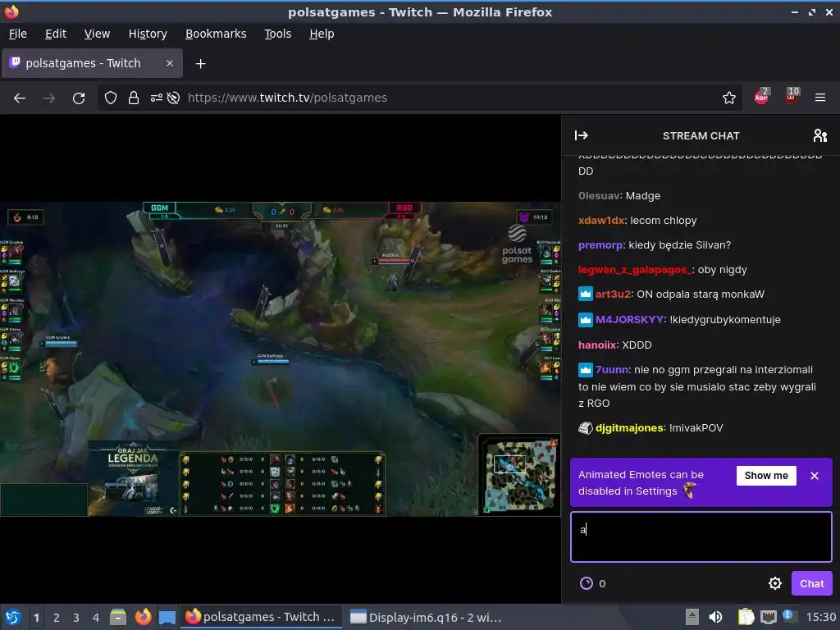Open a new browser tab
840x630 pixels.
200,64
